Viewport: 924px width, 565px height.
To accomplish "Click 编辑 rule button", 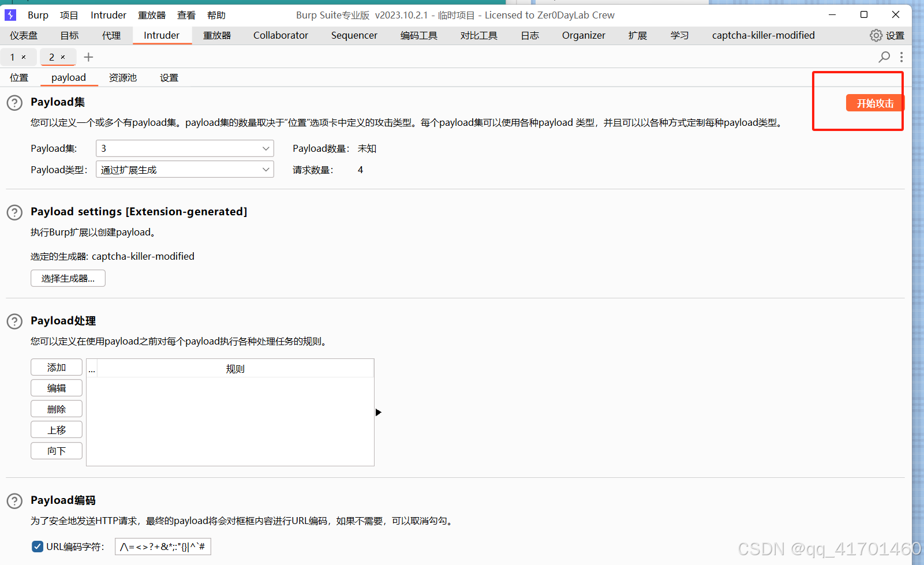I will tap(57, 388).
